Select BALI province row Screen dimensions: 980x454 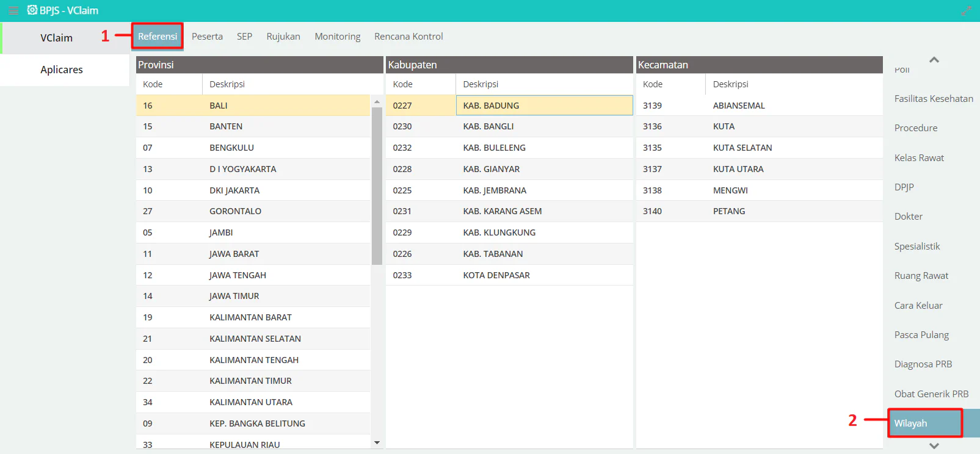coord(253,106)
